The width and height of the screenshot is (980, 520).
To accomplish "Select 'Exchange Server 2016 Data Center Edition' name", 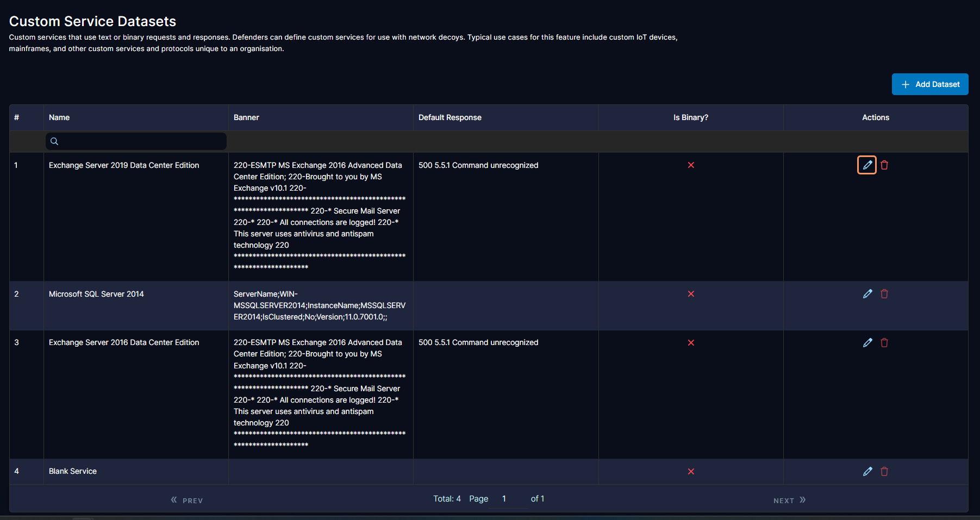I will (124, 342).
